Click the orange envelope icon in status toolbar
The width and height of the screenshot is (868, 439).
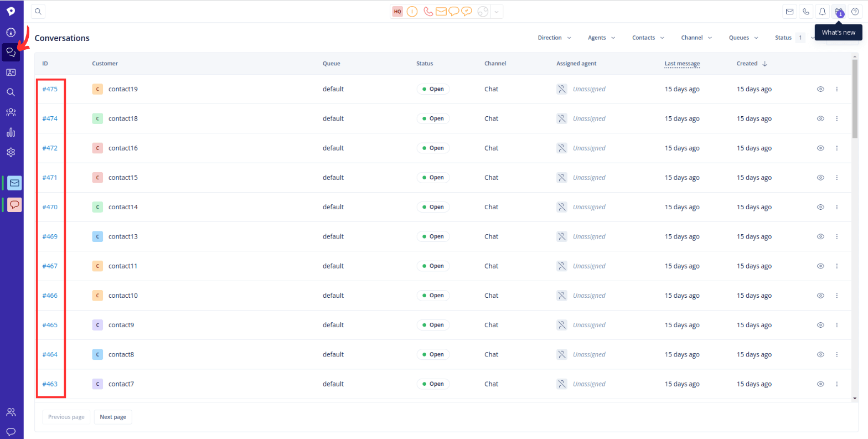tap(441, 11)
